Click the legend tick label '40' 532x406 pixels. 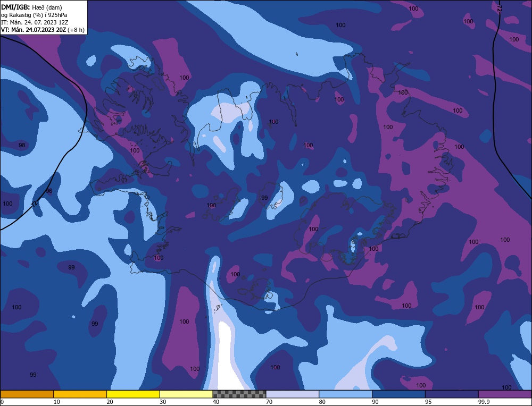[216, 402]
